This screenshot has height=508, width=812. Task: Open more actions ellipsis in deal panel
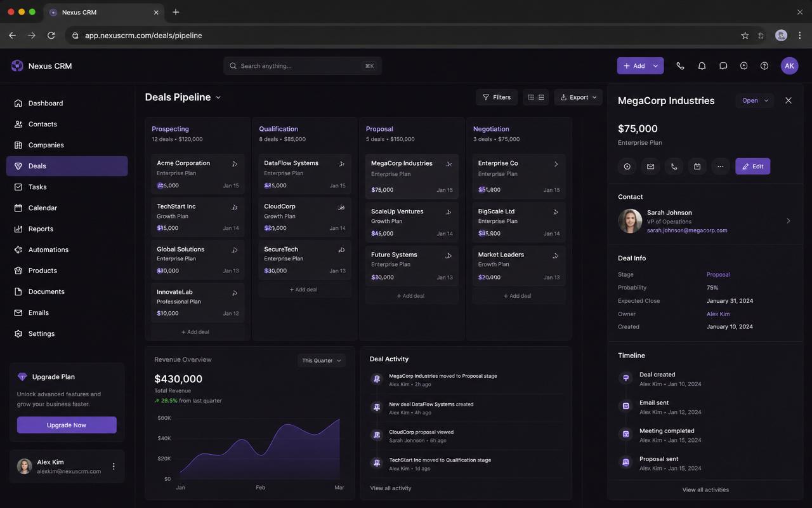click(x=720, y=166)
